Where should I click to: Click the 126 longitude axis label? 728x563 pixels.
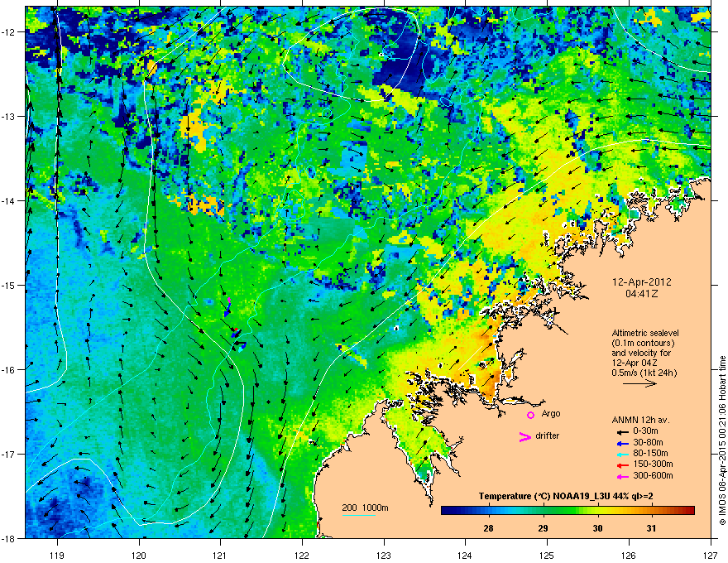(629, 555)
